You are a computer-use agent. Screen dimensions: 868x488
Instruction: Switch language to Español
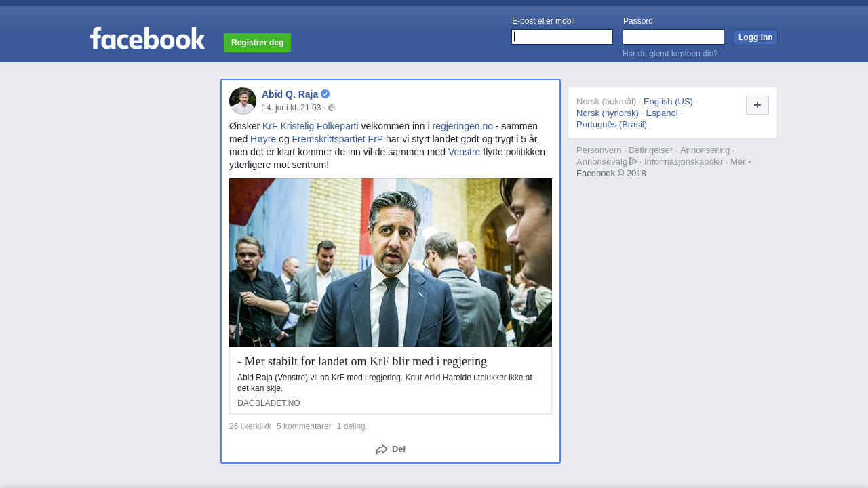pyautogui.click(x=662, y=113)
